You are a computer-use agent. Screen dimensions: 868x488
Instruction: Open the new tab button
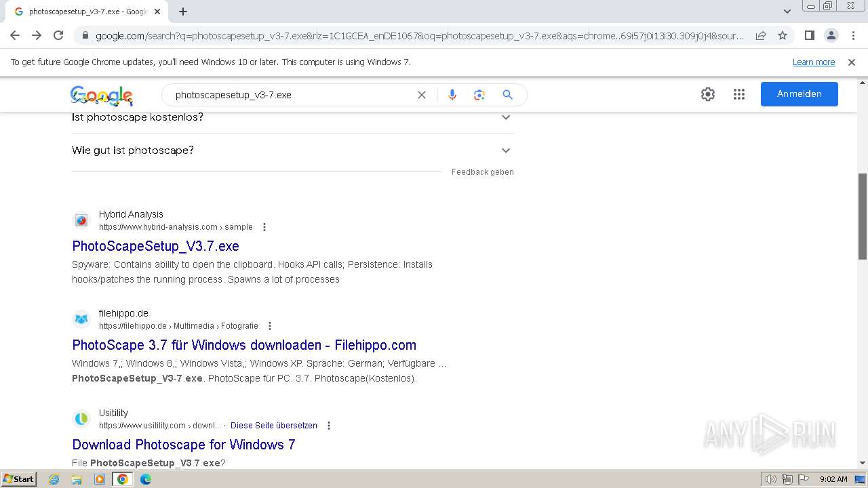pyautogui.click(x=183, y=12)
